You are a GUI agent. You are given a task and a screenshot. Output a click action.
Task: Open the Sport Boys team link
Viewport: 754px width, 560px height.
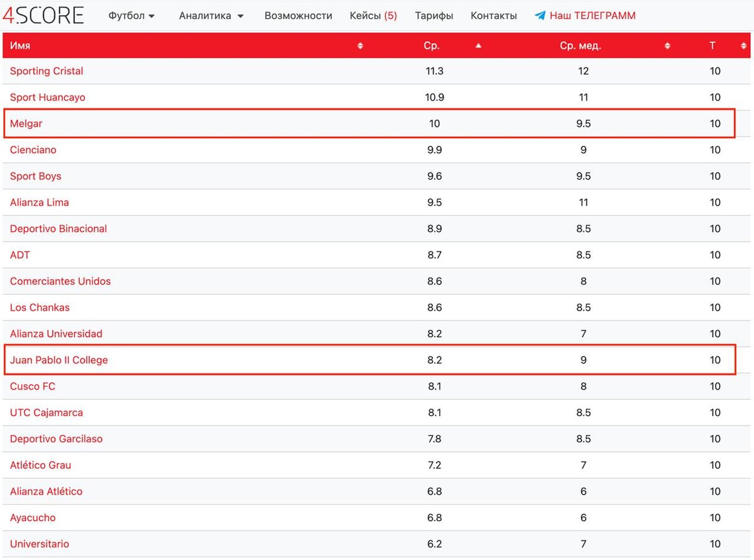tap(36, 176)
